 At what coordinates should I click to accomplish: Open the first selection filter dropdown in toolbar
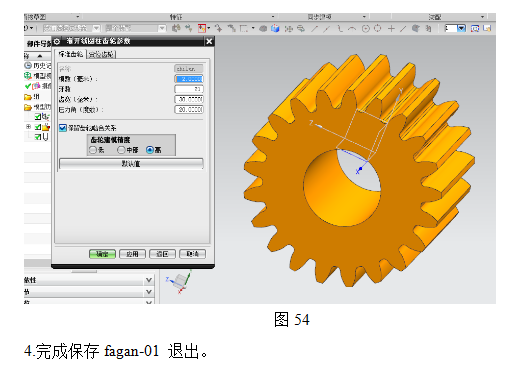(96, 28)
